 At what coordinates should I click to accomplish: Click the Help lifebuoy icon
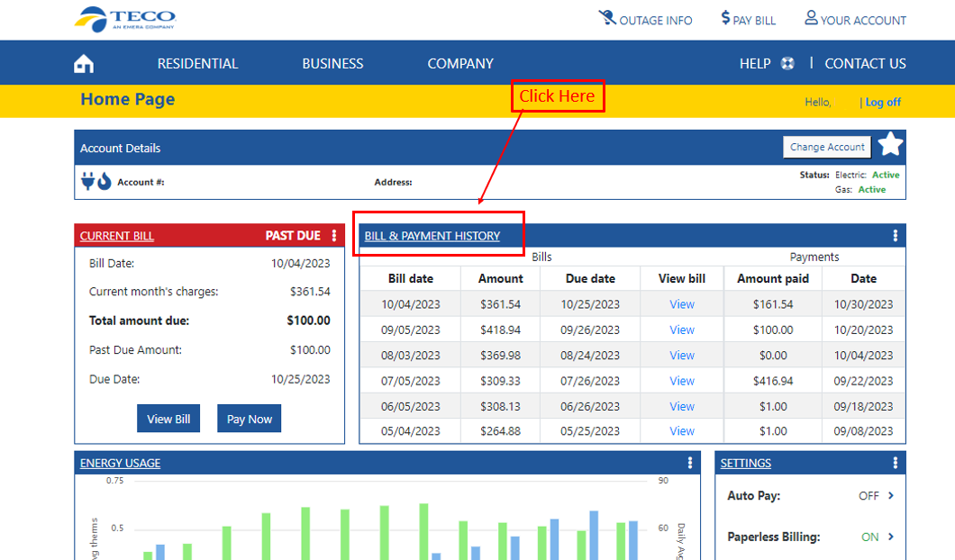point(787,64)
